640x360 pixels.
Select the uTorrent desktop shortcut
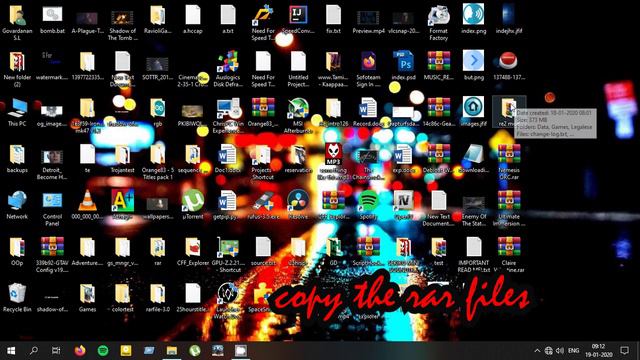click(x=193, y=205)
